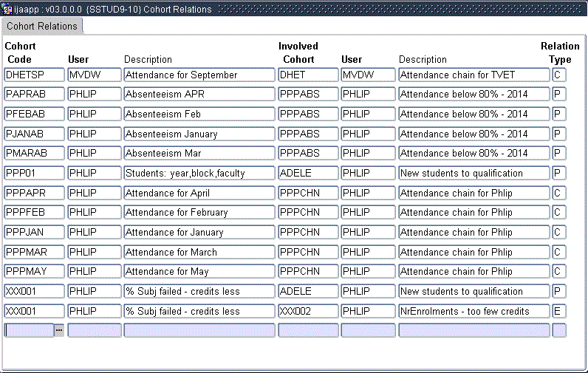Select the 'Attendance for February' description field
The width and height of the screenshot is (588, 373).
click(x=199, y=213)
